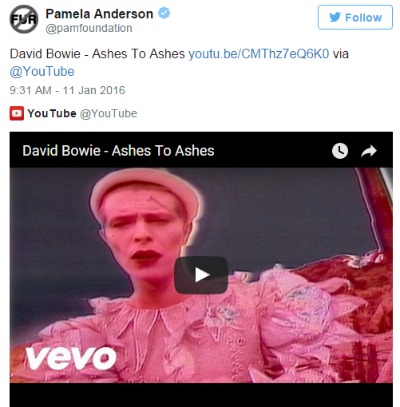Click the verified badge beside Pamela Anderson
Viewport: 400px width, 407px height.
click(164, 13)
